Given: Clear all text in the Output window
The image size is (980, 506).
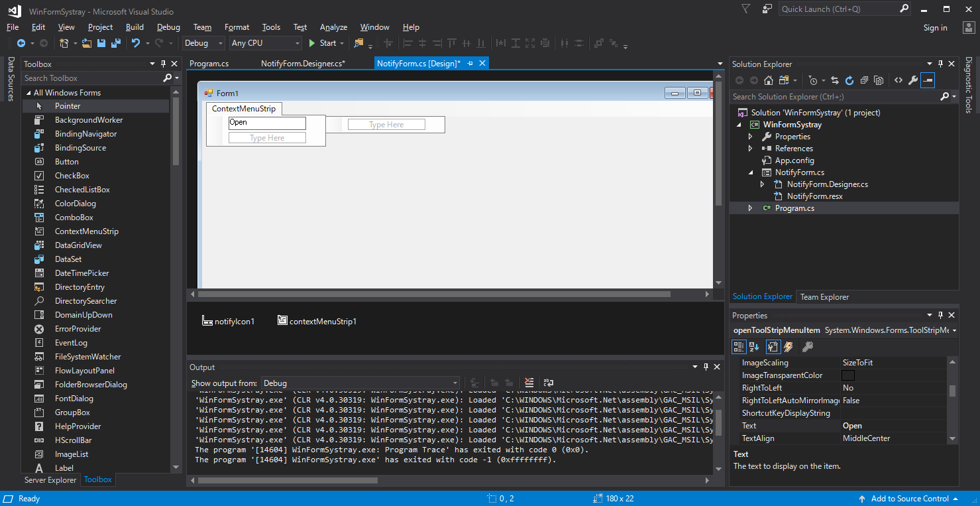Looking at the screenshot, I should 529,383.
